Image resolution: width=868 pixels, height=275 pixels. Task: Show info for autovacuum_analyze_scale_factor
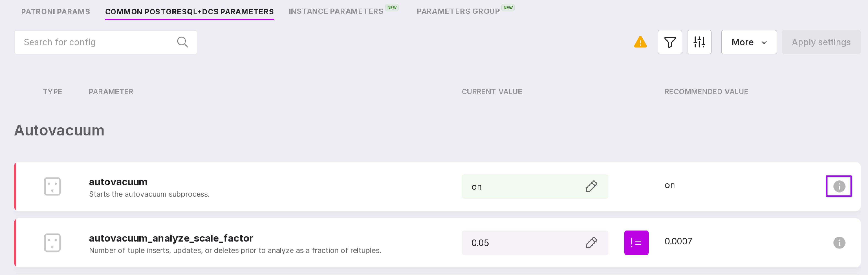(x=839, y=243)
